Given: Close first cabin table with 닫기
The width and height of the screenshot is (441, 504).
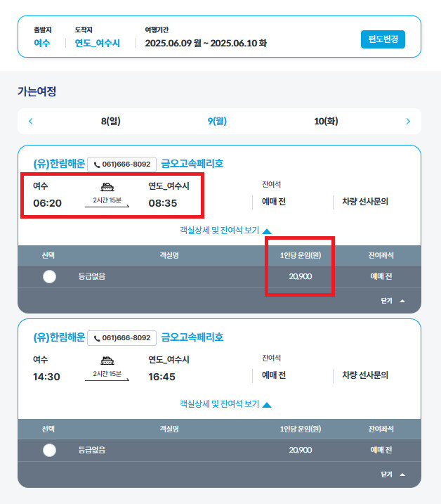Looking at the screenshot, I should [387, 300].
